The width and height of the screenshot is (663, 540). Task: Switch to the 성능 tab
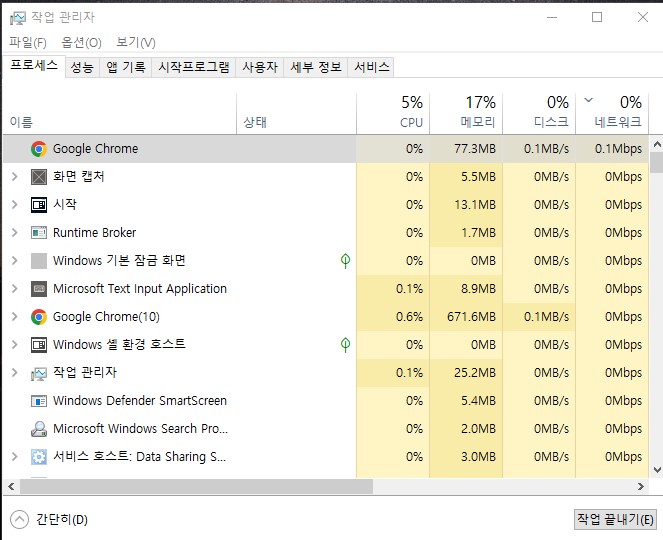tap(82, 67)
